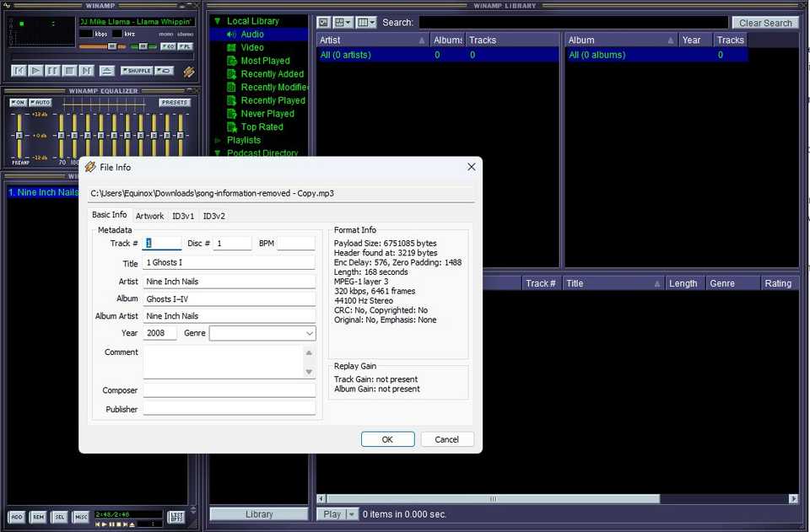Open the MISC menu in playlist editor
Screen dimensions: 810x532
[81, 517]
